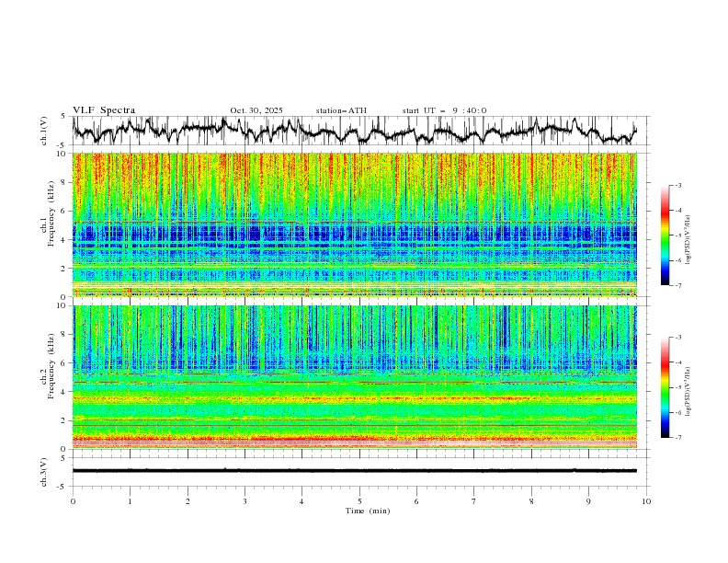Click the ch.1 PSD color scale bar

pyautogui.click(x=665, y=236)
